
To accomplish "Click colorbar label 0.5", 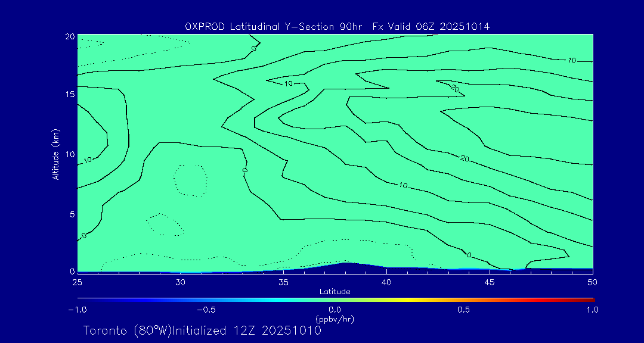I will 464,310.
